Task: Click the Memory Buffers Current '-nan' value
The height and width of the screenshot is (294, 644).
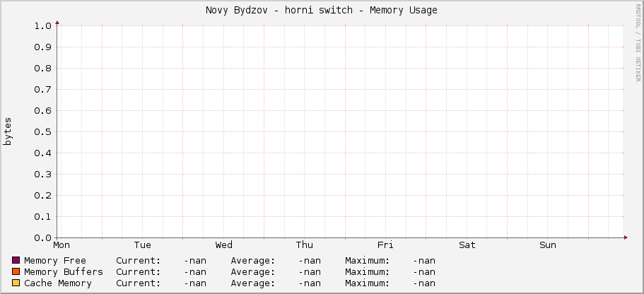Action: 195,272
